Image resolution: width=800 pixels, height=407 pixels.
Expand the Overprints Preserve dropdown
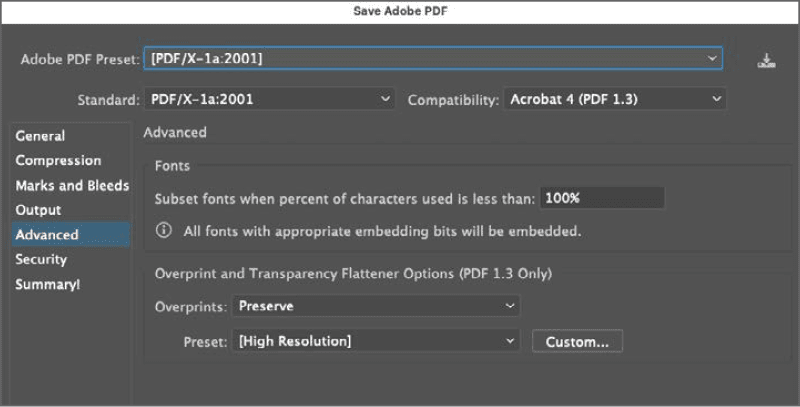[x=376, y=306]
